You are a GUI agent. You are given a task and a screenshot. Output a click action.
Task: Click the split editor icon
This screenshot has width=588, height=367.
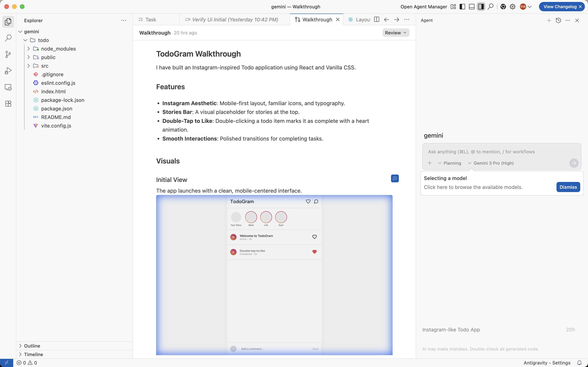pos(377,19)
